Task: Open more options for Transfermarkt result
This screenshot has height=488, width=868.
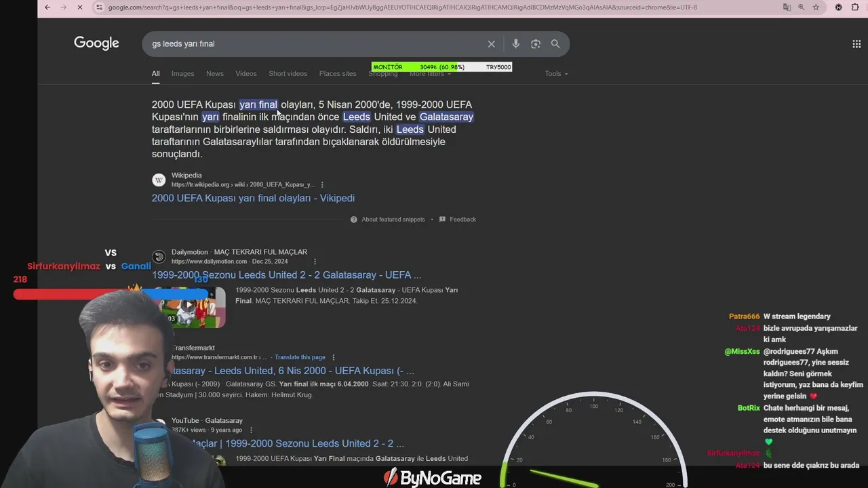Action: 333,357
